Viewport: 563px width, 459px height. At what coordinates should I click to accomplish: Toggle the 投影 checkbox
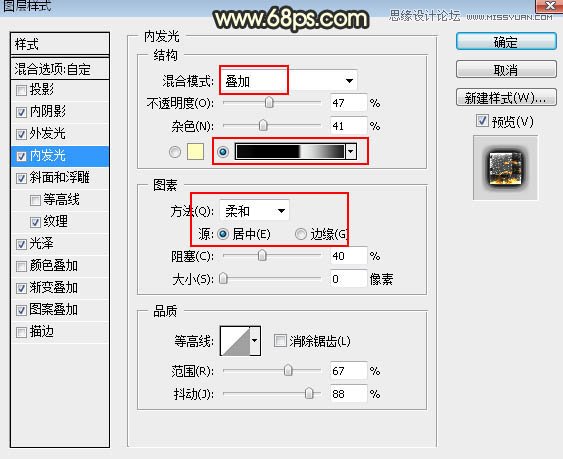tap(21, 90)
